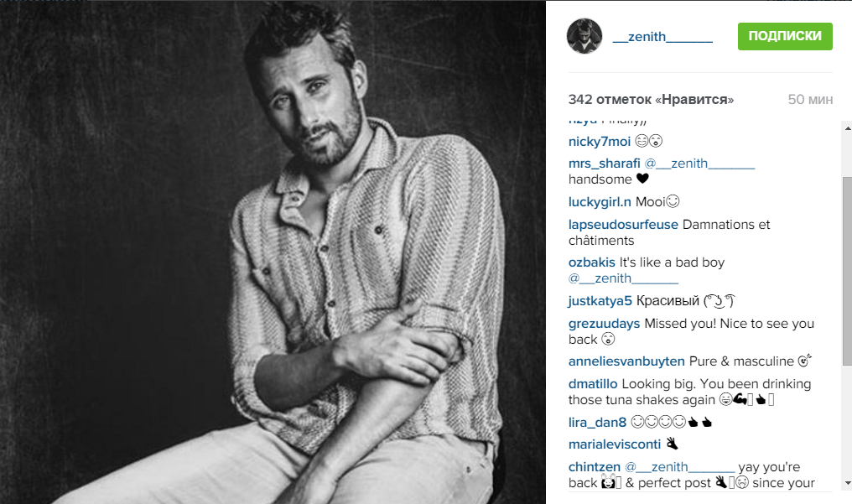Open anneliesvanbuyten's profile
The image size is (852, 504).
pos(626,361)
